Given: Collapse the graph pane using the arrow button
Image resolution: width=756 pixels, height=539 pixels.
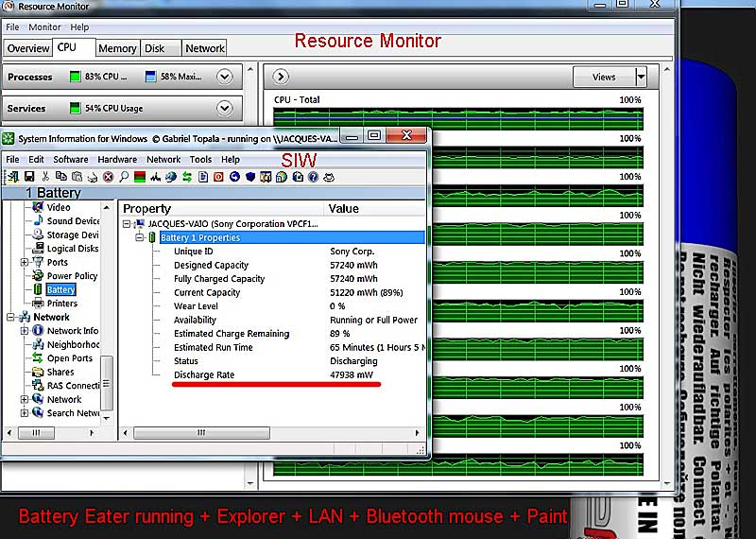Looking at the screenshot, I should [x=281, y=77].
